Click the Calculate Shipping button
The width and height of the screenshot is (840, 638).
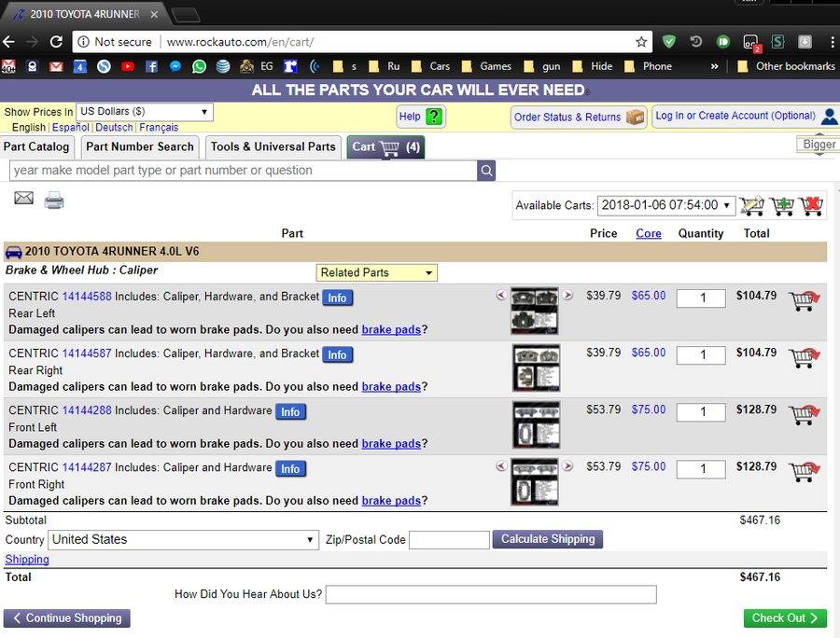click(548, 539)
